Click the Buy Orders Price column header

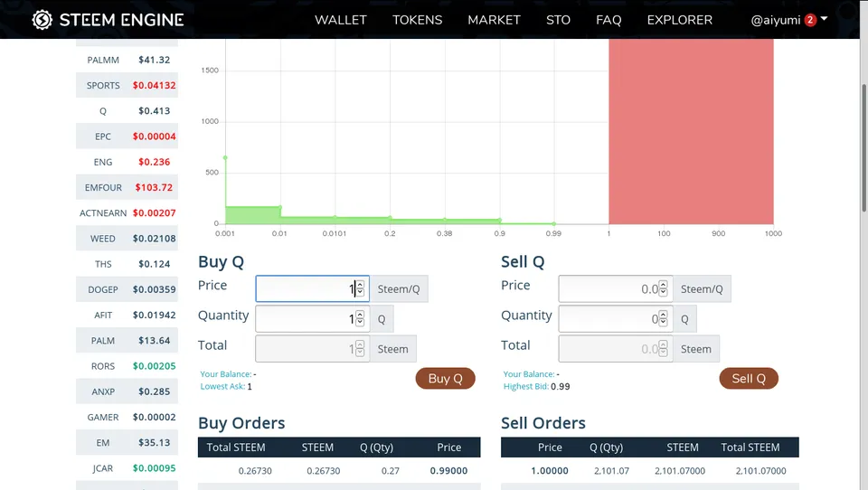[449, 448]
